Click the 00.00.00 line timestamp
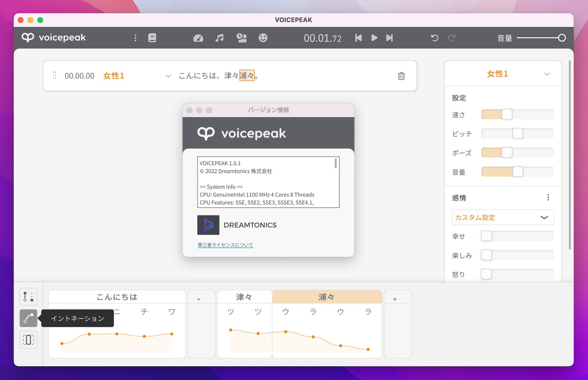Image resolution: width=588 pixels, height=380 pixels. click(x=80, y=76)
